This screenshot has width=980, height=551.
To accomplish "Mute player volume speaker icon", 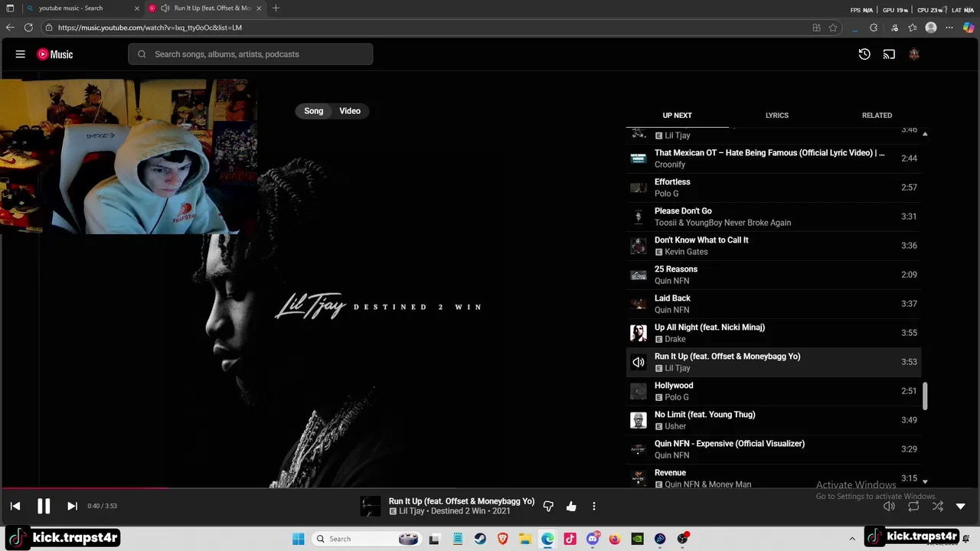I will pos(889,506).
